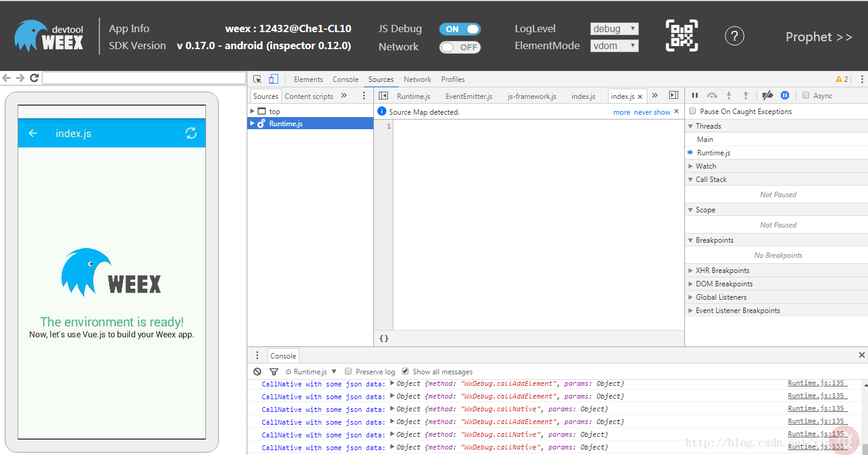Image resolution: width=868 pixels, height=455 pixels.
Task: Open the help question mark icon
Action: click(x=735, y=36)
